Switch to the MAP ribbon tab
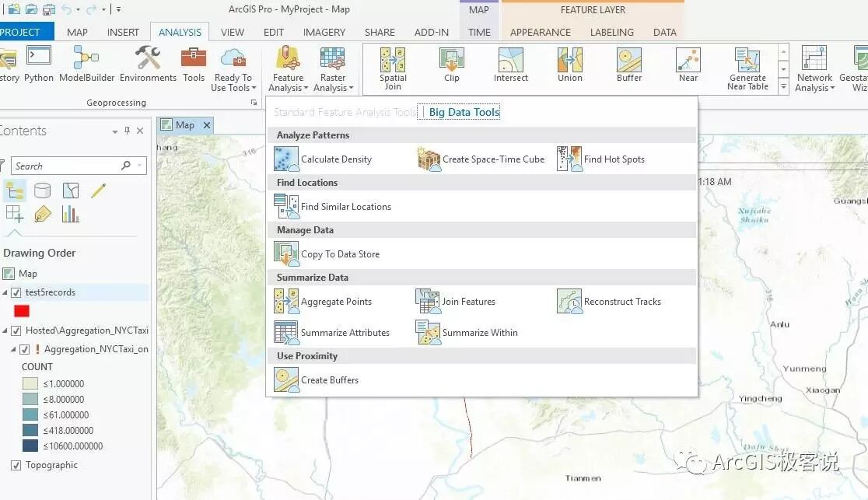Viewport: 868px width, 500px height. click(x=77, y=32)
